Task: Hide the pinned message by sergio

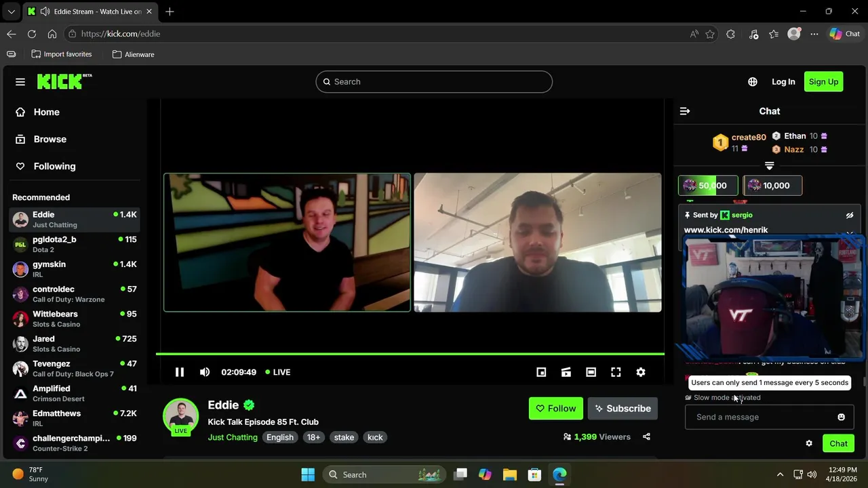Action: (850, 216)
